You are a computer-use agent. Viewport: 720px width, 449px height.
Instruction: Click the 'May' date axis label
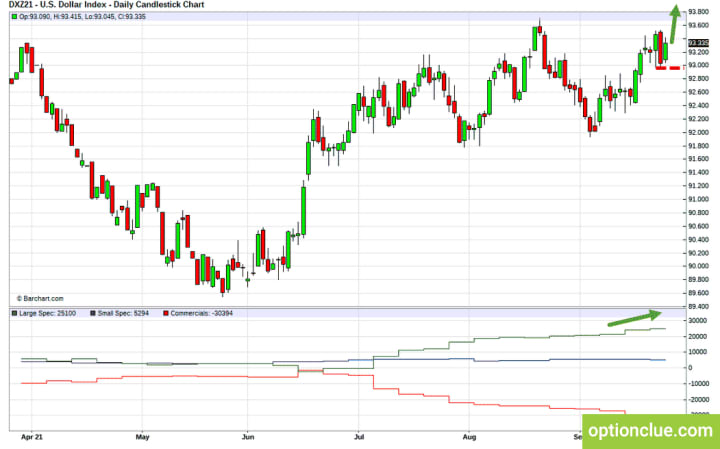142,437
